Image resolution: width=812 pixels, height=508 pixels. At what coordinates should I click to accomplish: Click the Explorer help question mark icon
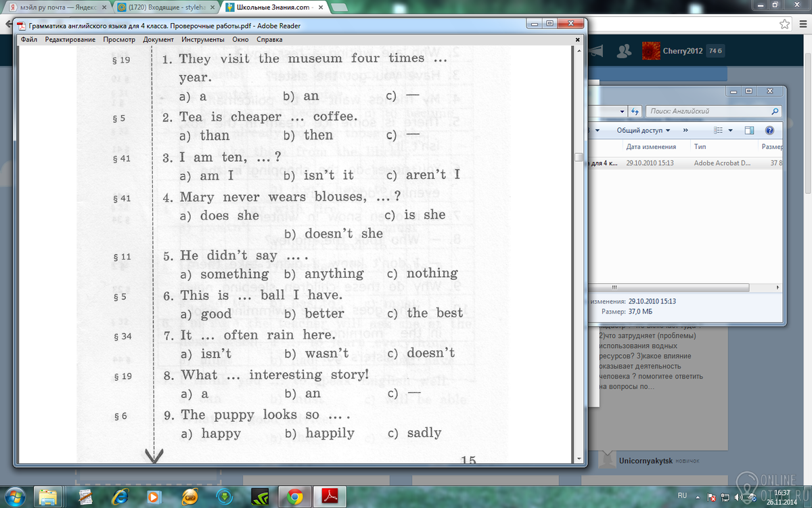click(x=769, y=130)
